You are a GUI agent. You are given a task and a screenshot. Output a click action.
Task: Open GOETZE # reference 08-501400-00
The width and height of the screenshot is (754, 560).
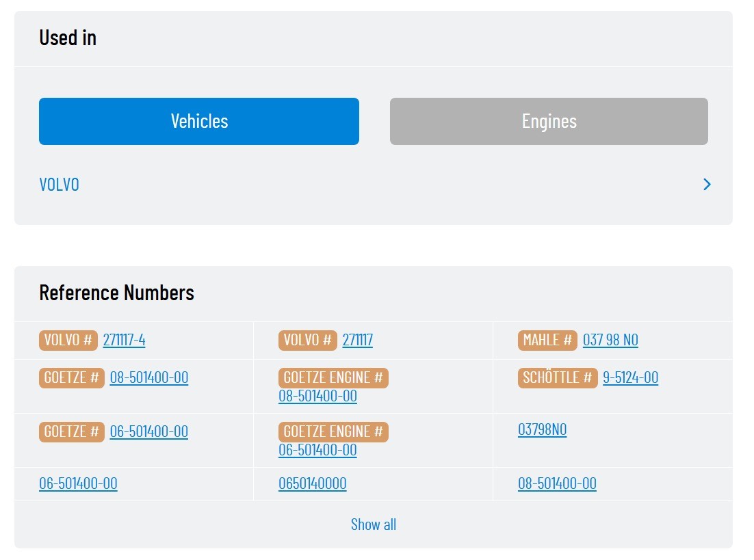(x=149, y=377)
